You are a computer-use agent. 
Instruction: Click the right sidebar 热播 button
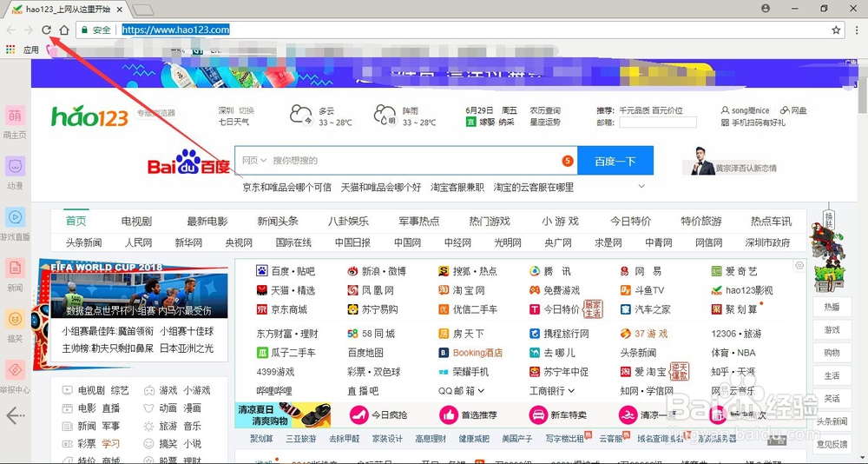[832, 307]
